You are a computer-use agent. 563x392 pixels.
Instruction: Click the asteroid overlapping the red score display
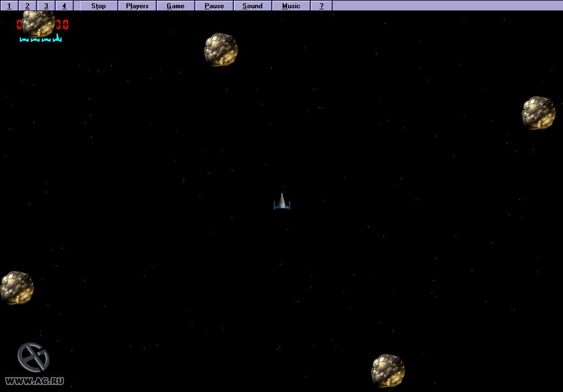pos(38,23)
